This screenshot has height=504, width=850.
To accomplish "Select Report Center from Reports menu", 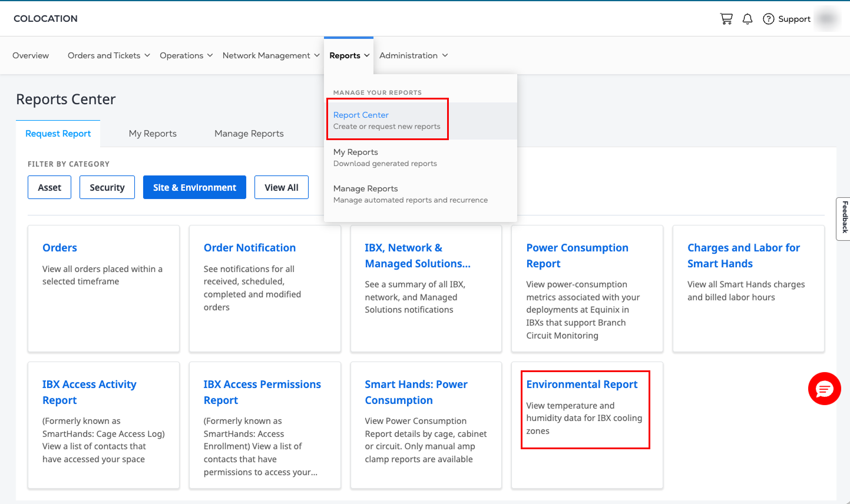I will pos(361,115).
